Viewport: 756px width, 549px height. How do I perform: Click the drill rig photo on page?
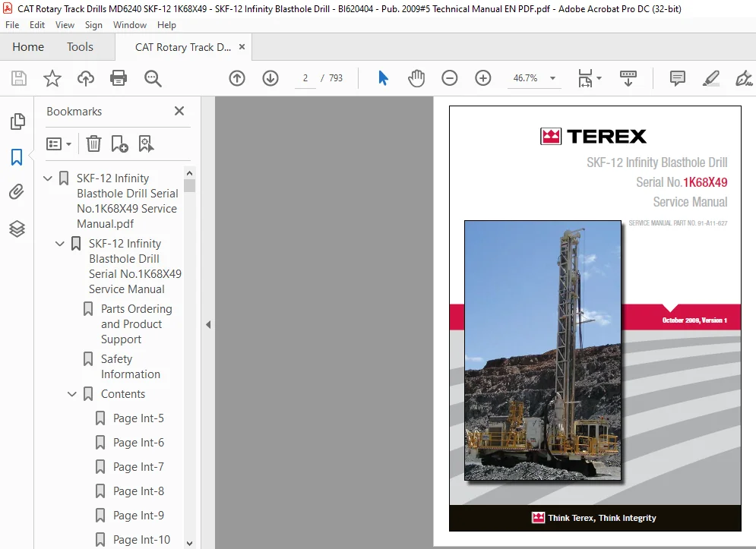[543, 350]
